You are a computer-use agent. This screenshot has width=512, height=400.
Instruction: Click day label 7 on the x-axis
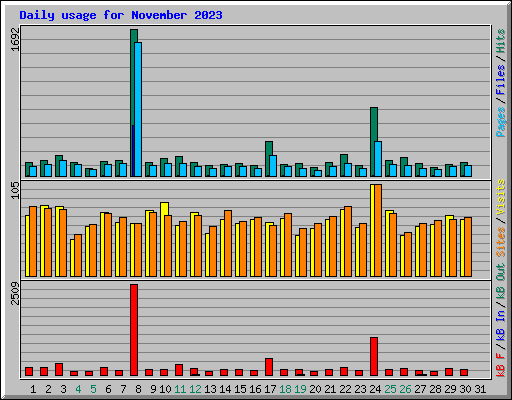[123, 389]
